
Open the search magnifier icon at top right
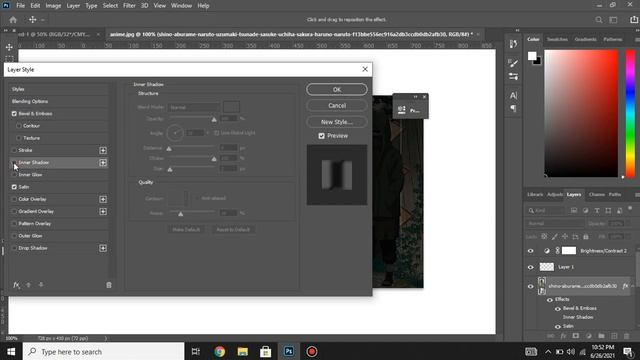click(599, 20)
